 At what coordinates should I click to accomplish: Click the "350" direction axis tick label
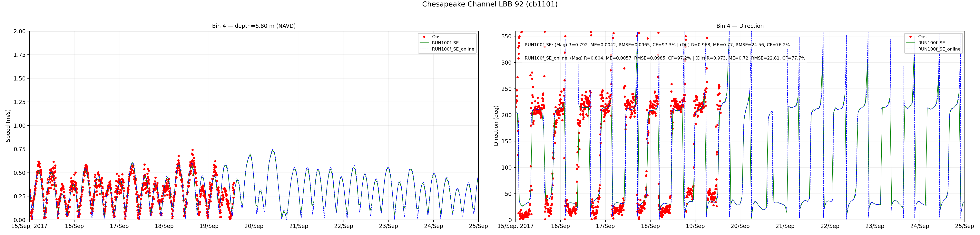pyautogui.click(x=507, y=36)
